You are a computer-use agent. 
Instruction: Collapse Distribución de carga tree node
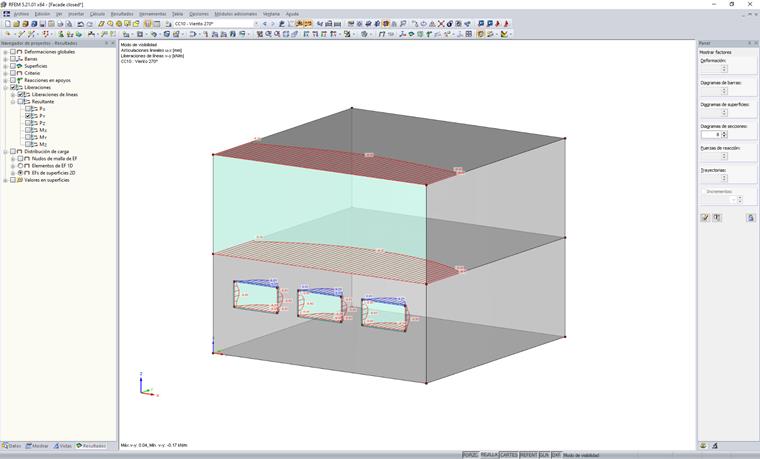pyautogui.click(x=6, y=152)
